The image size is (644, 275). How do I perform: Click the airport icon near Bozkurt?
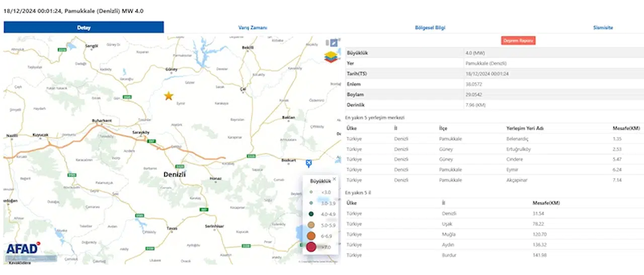[308, 163]
